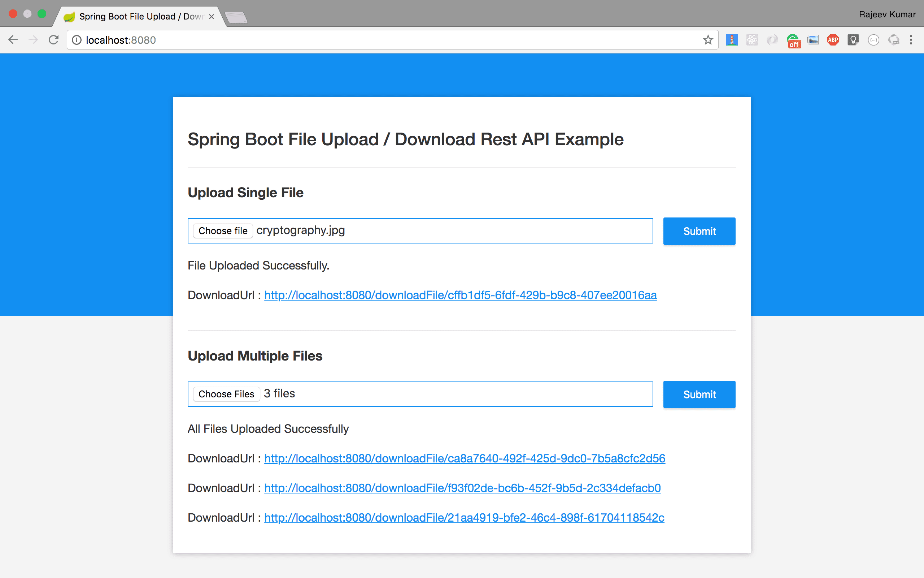Screen dimensions: 924x578
Task: Click the browser forward arrow
Action: 33,40
